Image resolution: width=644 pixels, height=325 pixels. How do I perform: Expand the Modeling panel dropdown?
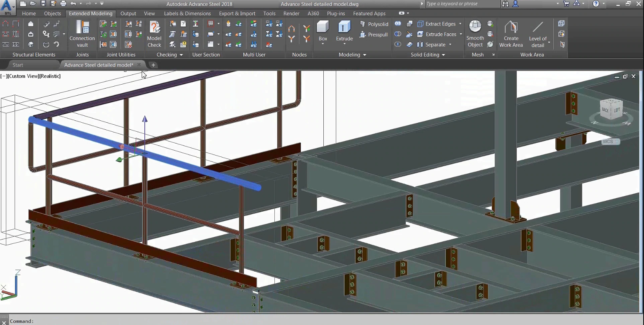click(365, 55)
